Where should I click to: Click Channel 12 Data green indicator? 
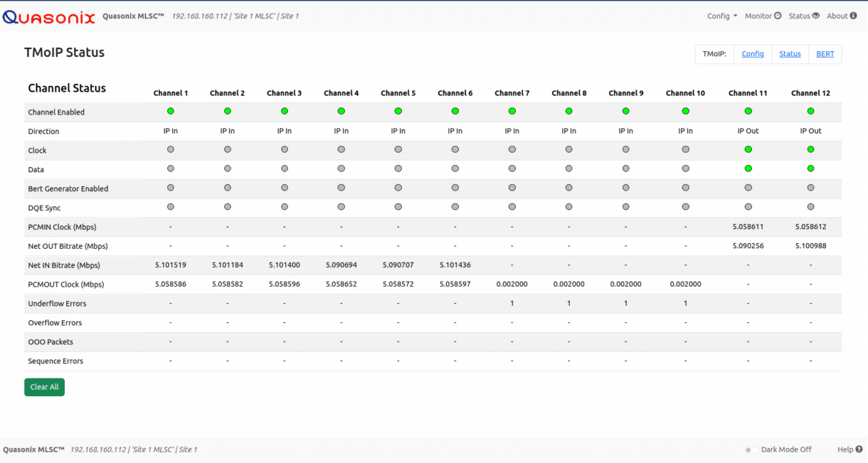tap(810, 169)
